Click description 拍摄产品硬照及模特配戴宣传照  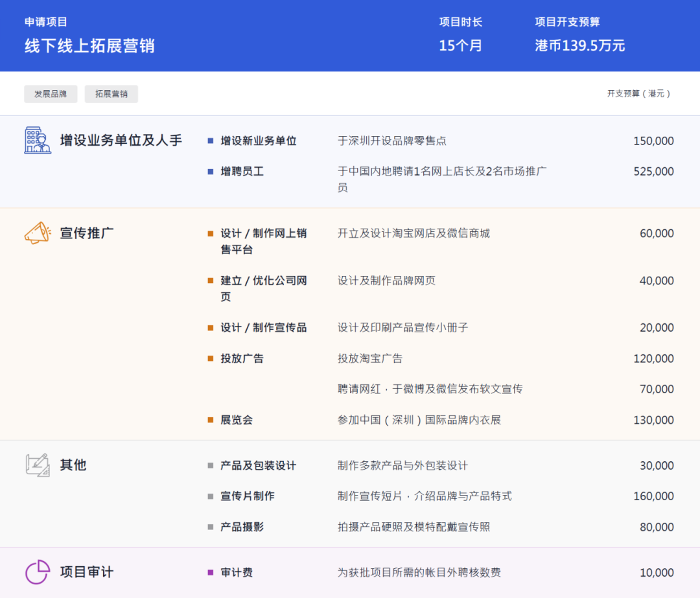click(414, 527)
